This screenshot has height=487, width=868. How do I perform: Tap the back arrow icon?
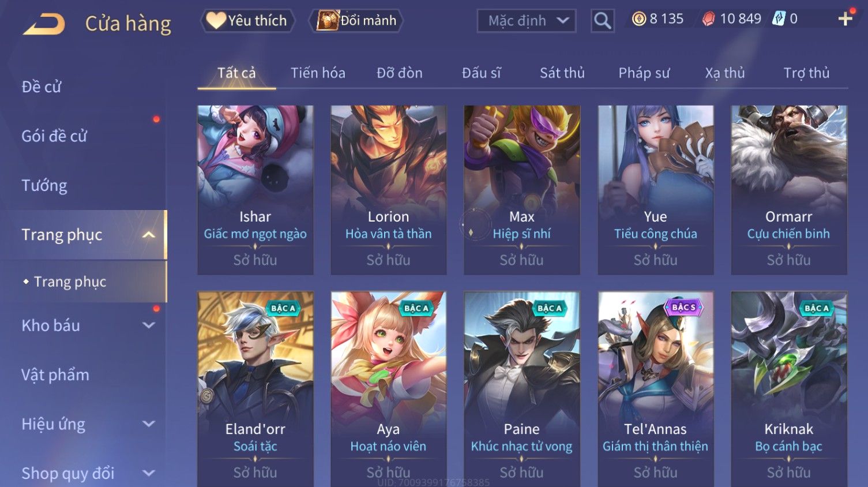pyautogui.click(x=44, y=24)
